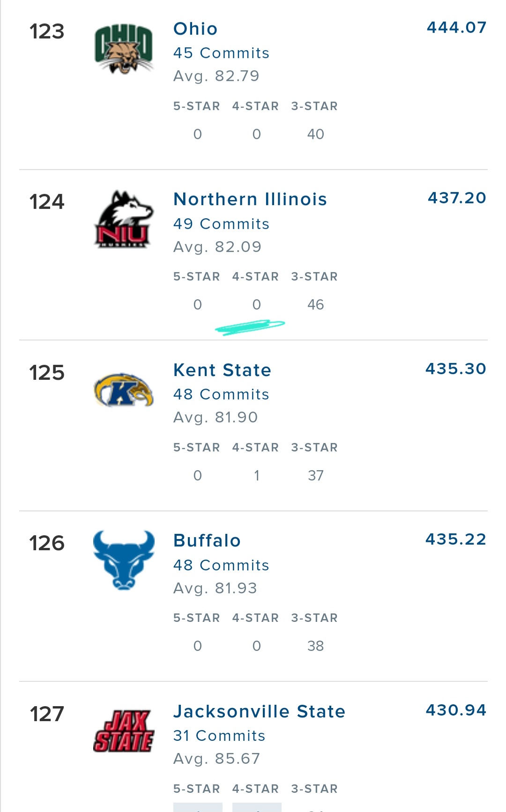
Task: Click Kent State's 435.30 points score
Action: tap(456, 369)
